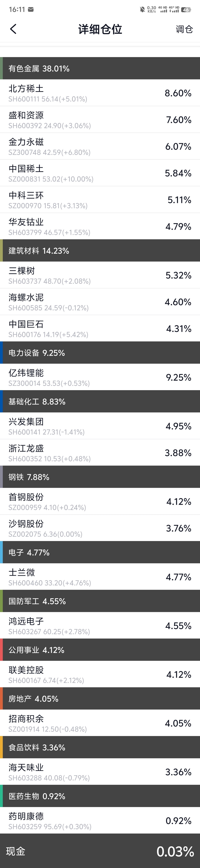Image resolution: width=200 pixels, height=868 pixels.
Task: Tap the battery indicator icon
Action: [186, 9]
